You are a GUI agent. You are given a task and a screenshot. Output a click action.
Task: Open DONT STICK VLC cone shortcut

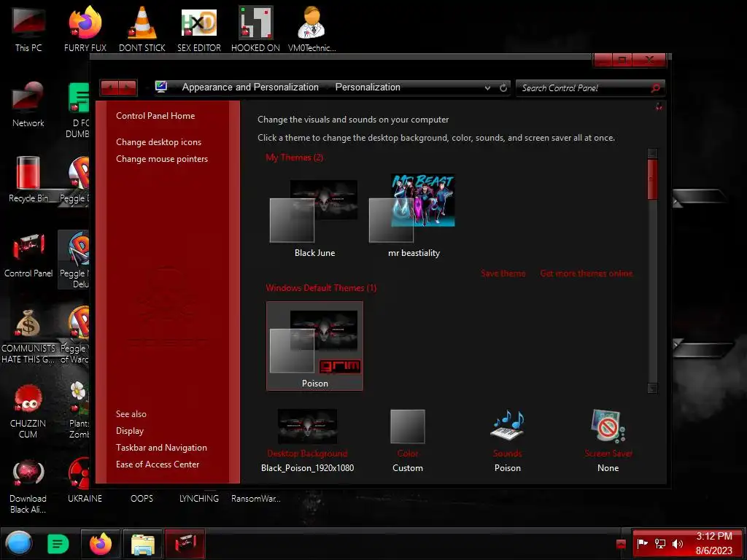point(142,28)
